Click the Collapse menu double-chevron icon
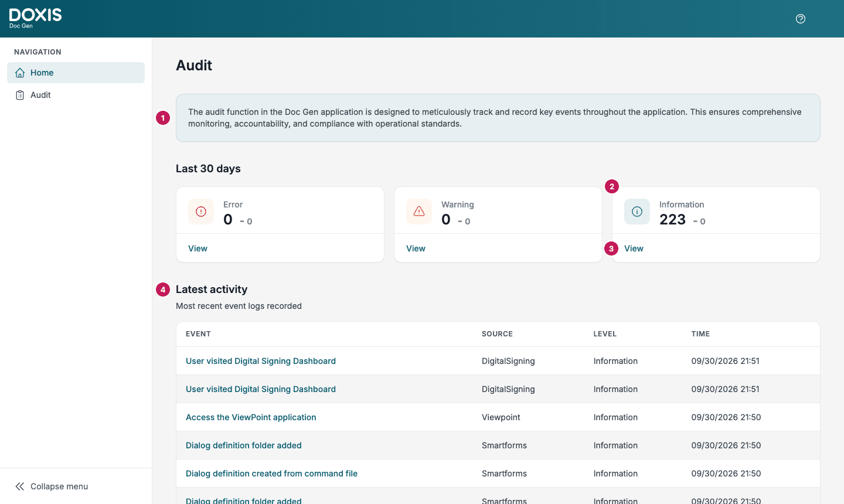 [x=20, y=486]
